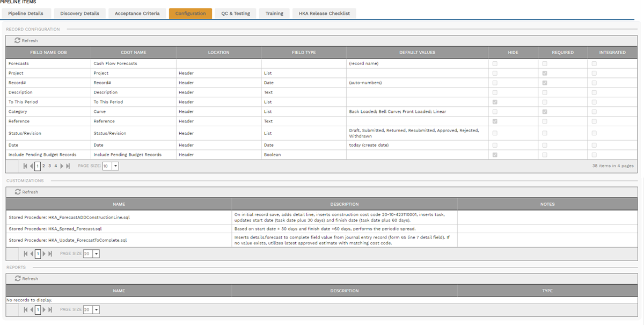Sort by Field Type column header
The width and height of the screenshot is (644, 325).
(x=304, y=52)
